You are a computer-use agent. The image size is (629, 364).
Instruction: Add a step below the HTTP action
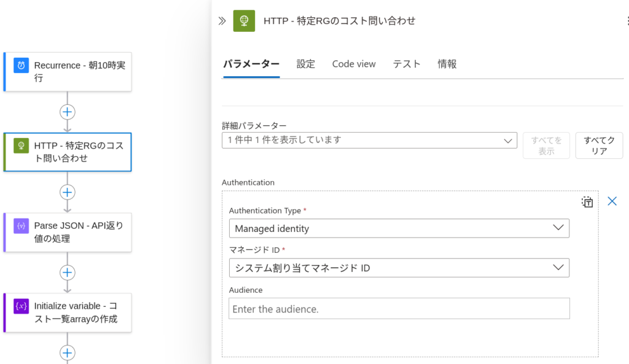coord(68,192)
